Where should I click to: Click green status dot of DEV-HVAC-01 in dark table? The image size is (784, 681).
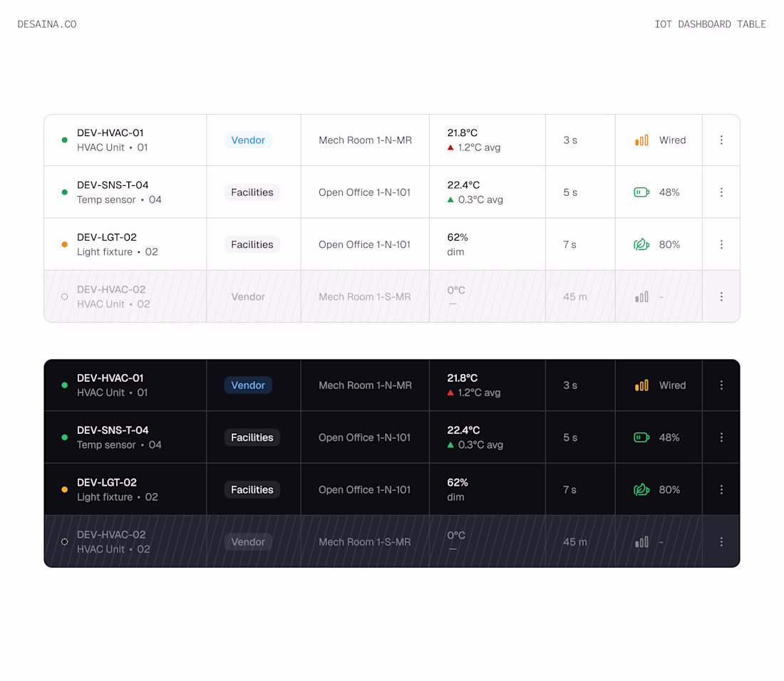click(64, 385)
